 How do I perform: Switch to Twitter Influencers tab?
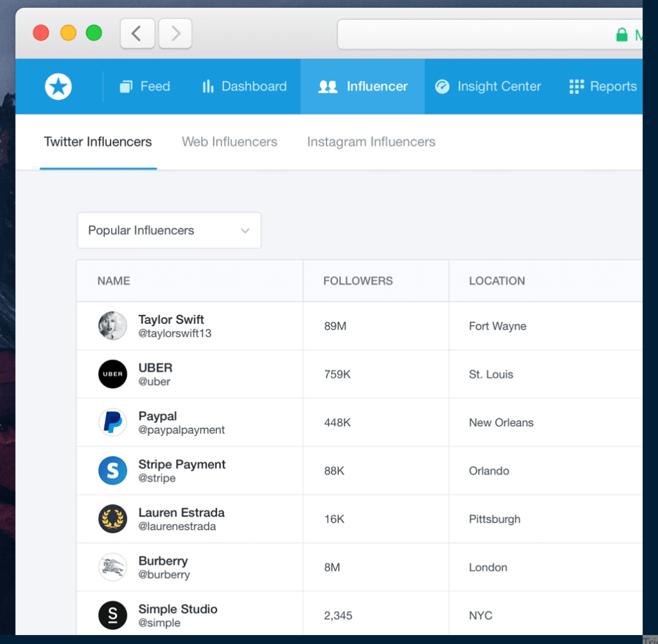point(98,142)
